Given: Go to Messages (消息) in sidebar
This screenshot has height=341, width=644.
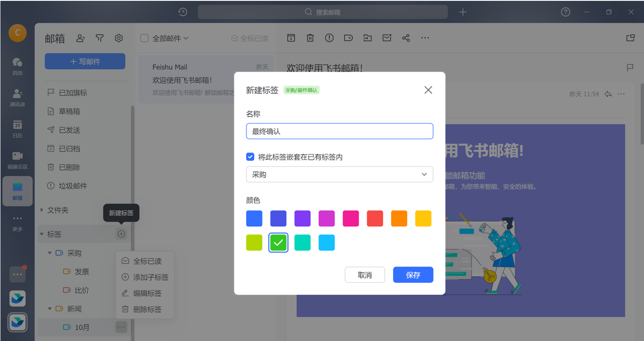Looking at the screenshot, I should coord(18,66).
